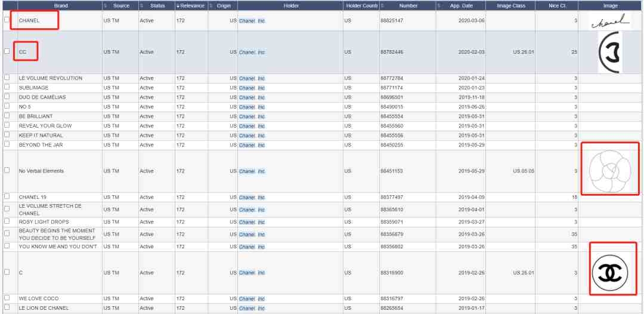This screenshot has height=314, width=644.
Task: Click the brand name LE VOLUME STRETCH DE CHANEL
Action: click(x=50, y=210)
